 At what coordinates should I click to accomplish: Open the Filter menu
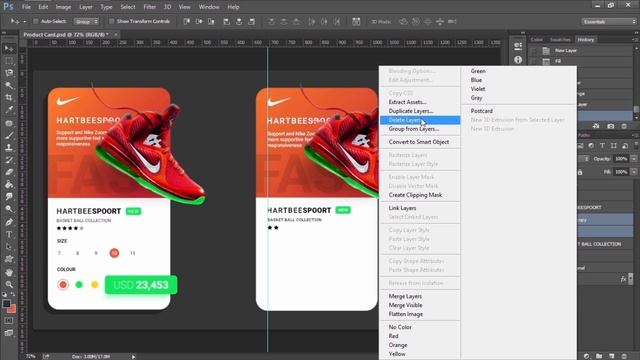pos(149,7)
